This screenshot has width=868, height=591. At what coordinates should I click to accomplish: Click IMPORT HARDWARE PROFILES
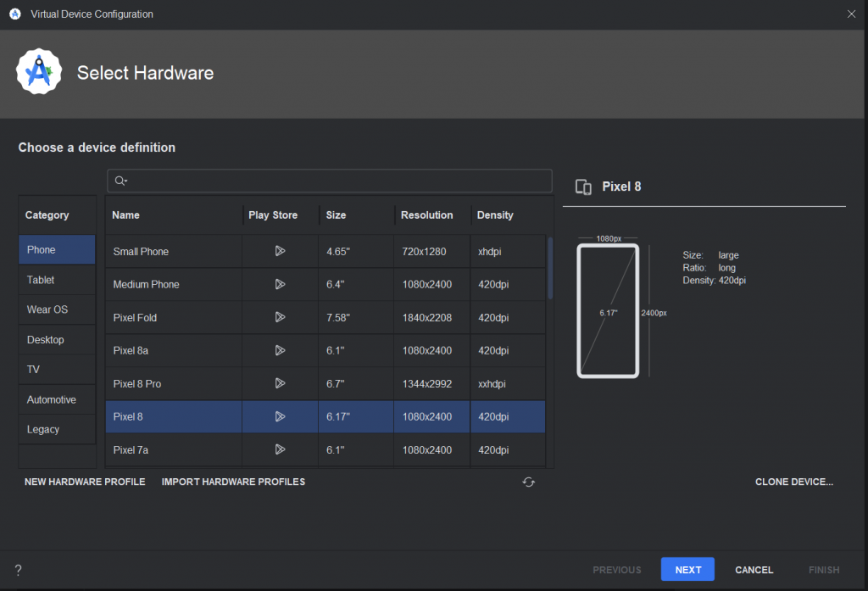[233, 482]
